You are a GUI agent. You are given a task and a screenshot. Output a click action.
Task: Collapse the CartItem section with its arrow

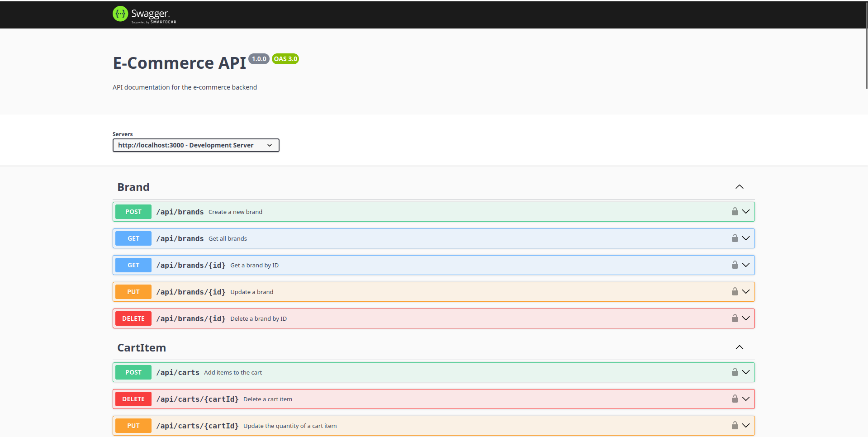(x=740, y=347)
